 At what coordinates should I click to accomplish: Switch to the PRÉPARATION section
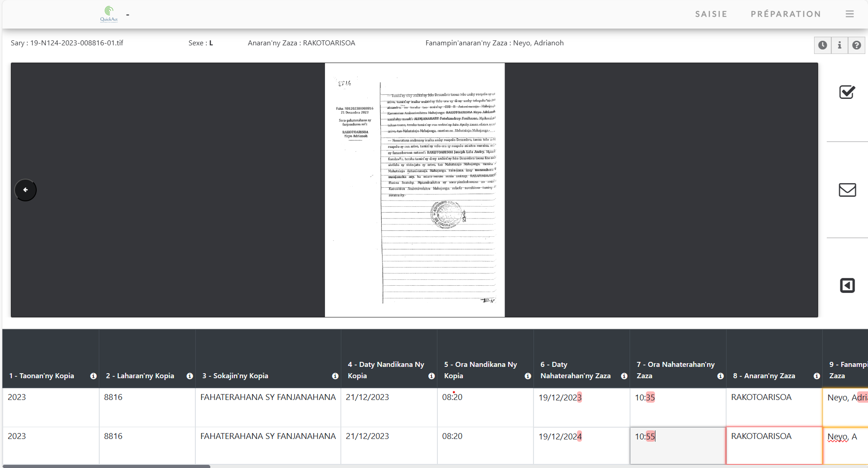point(786,14)
